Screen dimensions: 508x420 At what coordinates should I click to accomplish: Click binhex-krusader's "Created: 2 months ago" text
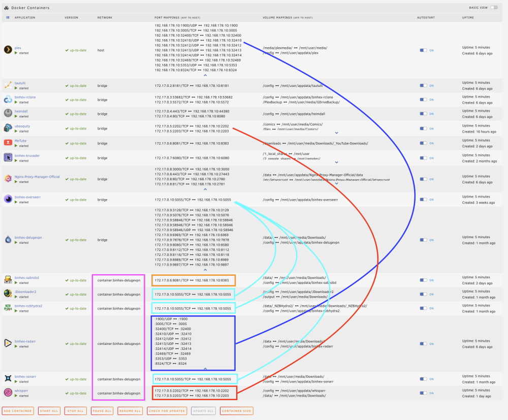(479, 161)
